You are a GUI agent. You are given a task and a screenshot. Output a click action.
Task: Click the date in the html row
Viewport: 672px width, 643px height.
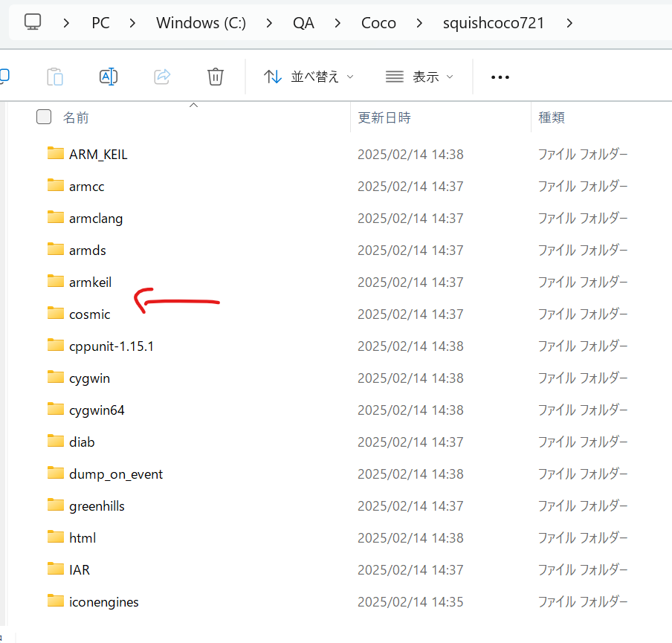click(x=410, y=538)
